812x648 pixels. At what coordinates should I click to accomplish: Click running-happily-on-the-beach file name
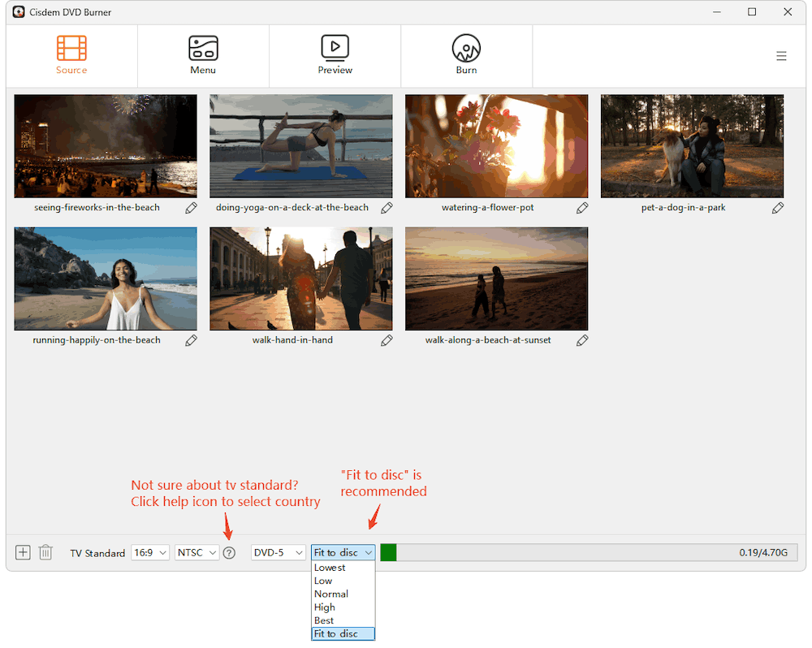(x=97, y=339)
